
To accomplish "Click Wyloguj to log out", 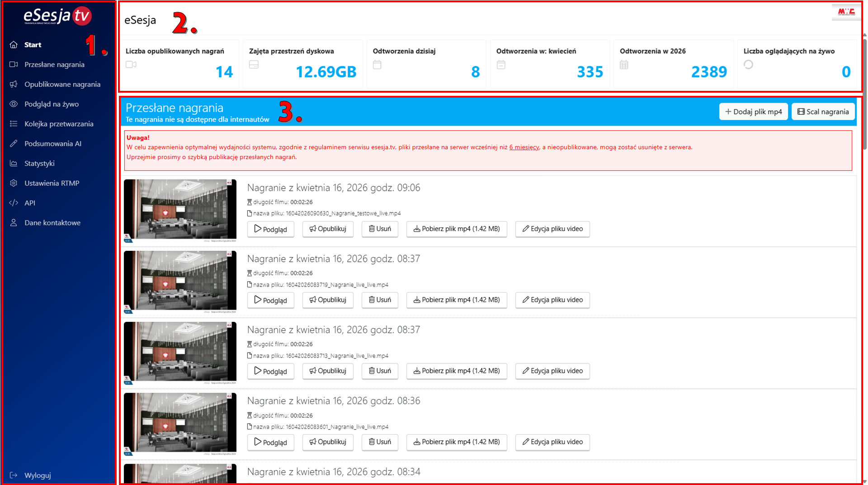I will pyautogui.click(x=38, y=475).
